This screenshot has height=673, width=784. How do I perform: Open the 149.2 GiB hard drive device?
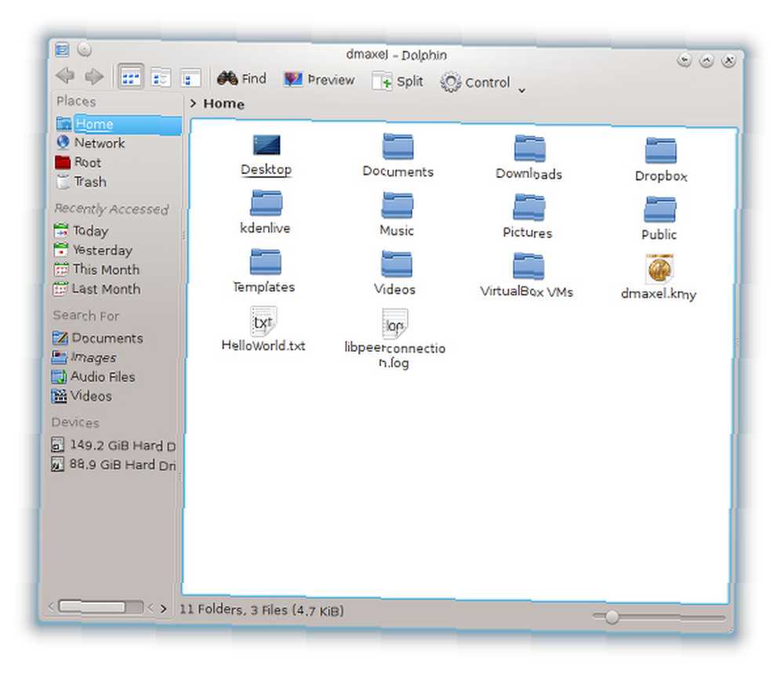pos(113,445)
